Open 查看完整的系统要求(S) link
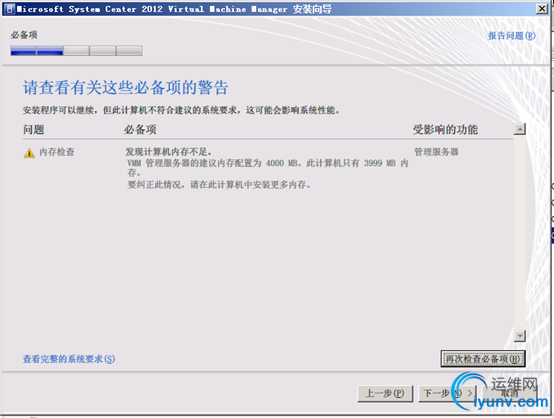 [69, 359]
